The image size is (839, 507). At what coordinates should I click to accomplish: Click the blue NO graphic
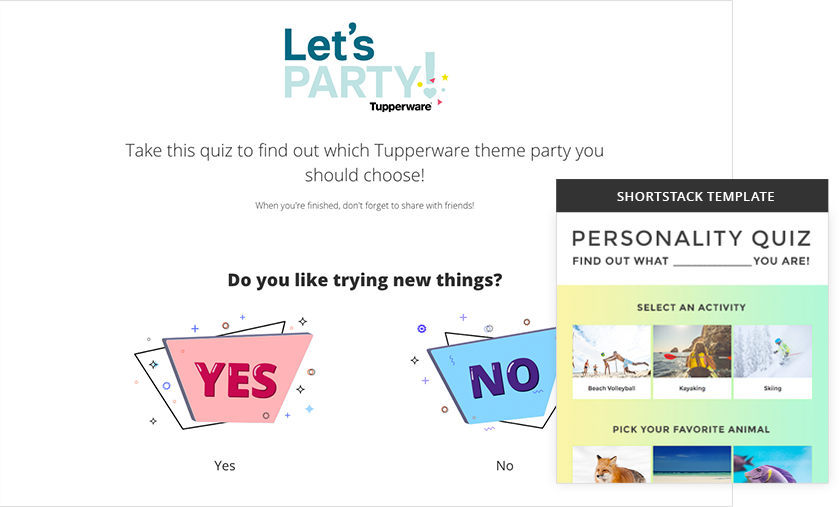click(493, 379)
